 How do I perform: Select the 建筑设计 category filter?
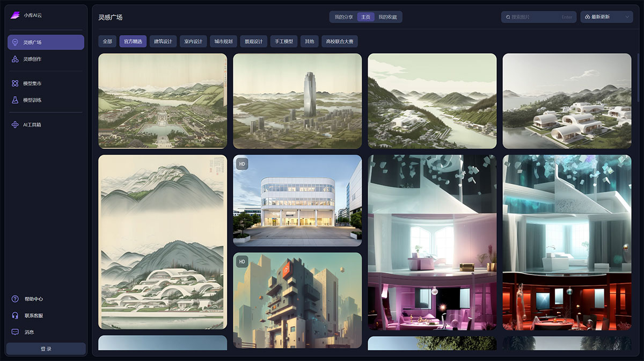163,41
